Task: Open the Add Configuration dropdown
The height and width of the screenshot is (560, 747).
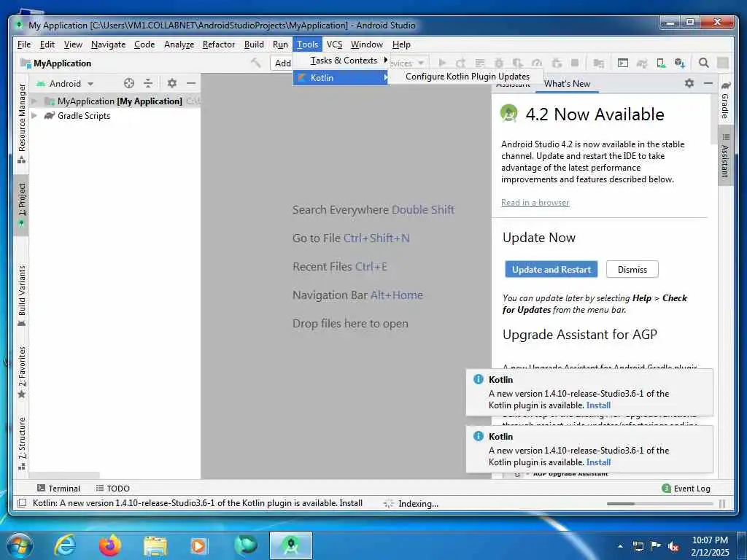Action: pyautogui.click(x=282, y=63)
